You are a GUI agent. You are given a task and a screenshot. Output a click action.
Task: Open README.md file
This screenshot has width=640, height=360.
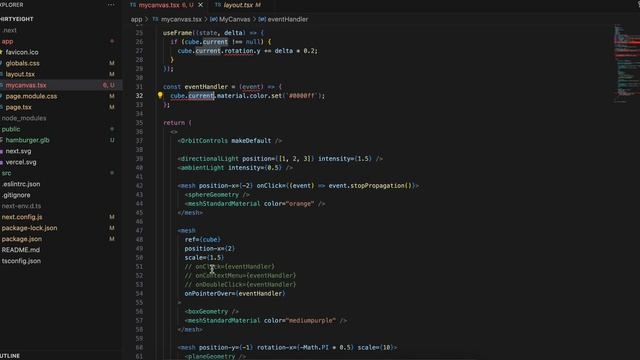21,250
